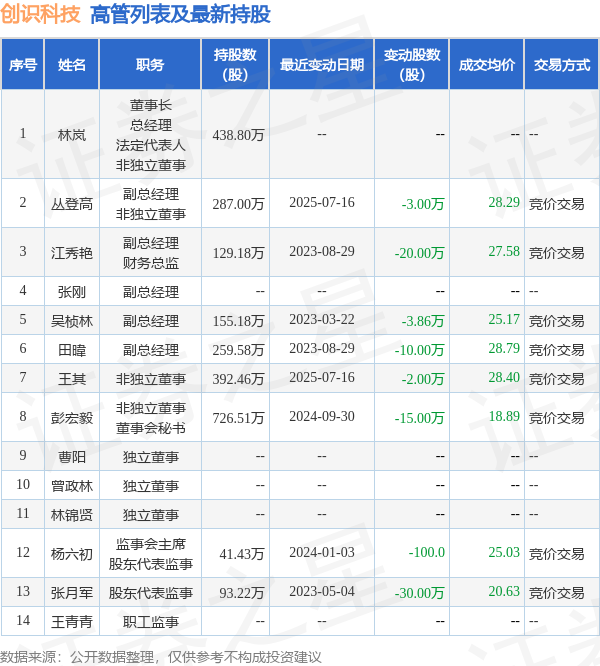Click the average price 28.79
The height and width of the screenshot is (666, 600).
(504, 348)
